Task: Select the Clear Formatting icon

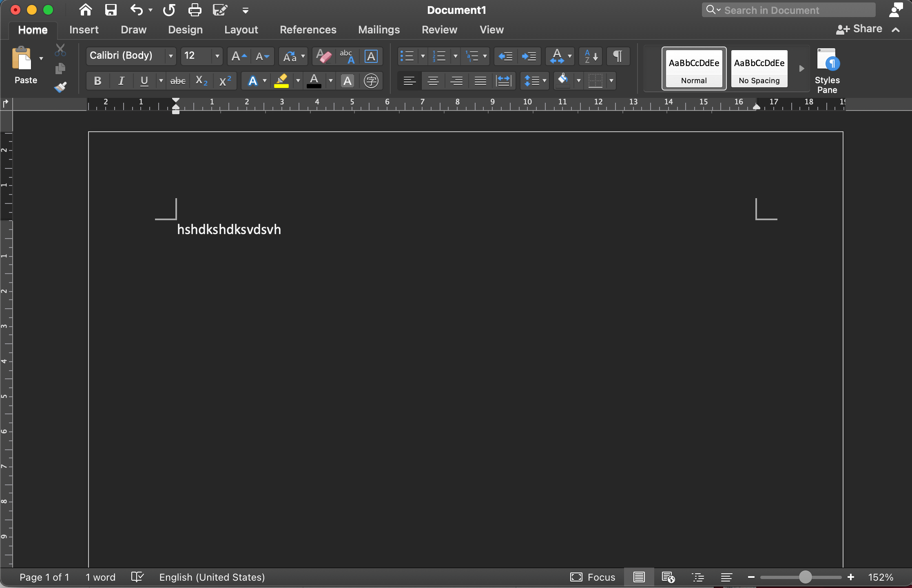Action: click(x=324, y=56)
